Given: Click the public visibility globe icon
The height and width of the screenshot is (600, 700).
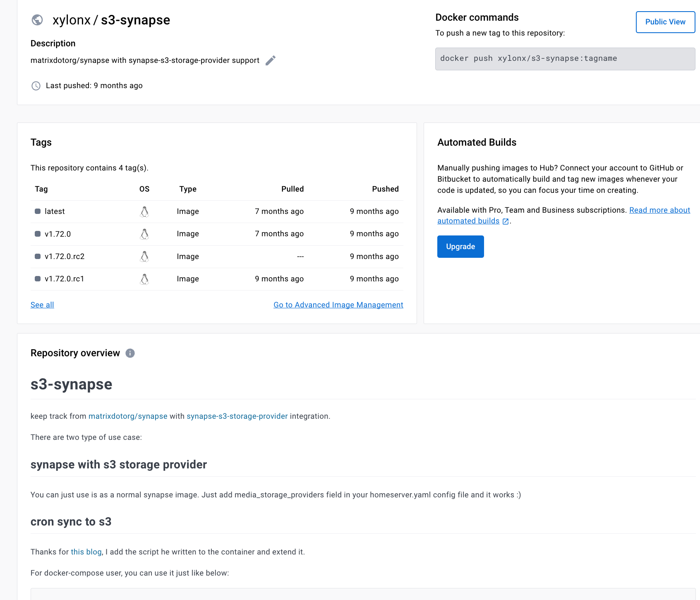Looking at the screenshot, I should 37,20.
